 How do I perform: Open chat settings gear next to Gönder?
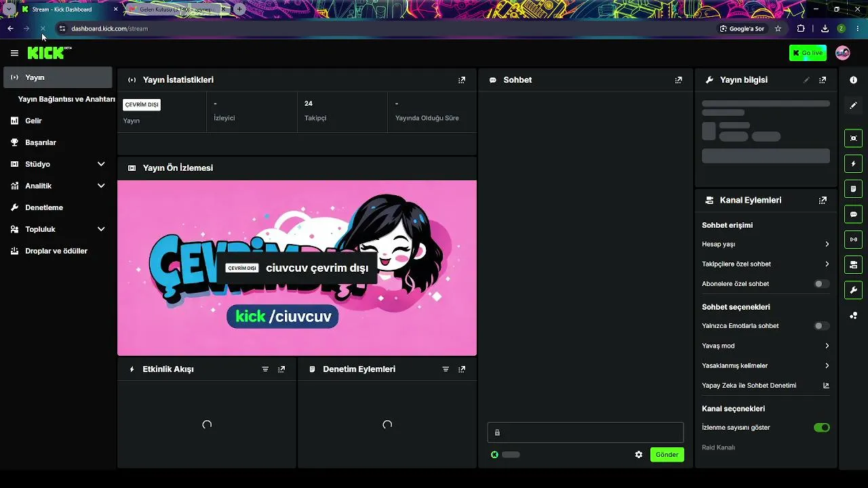pyautogui.click(x=639, y=455)
